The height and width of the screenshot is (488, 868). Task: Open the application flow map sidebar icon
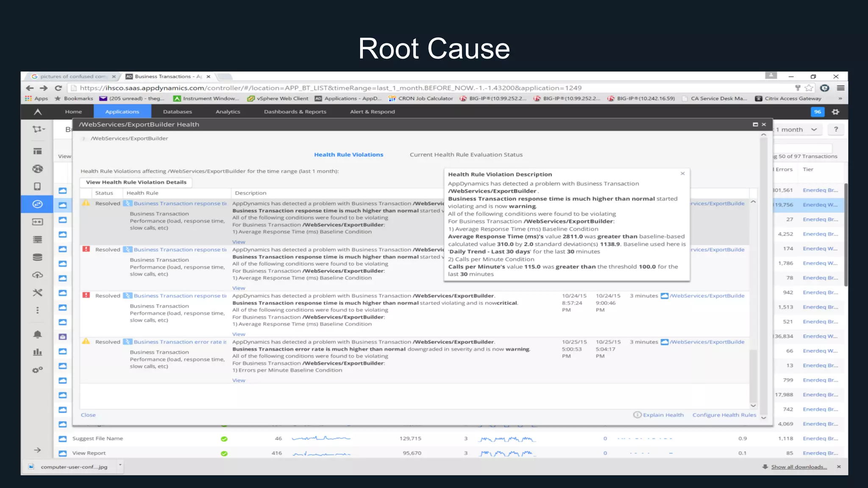coord(39,129)
